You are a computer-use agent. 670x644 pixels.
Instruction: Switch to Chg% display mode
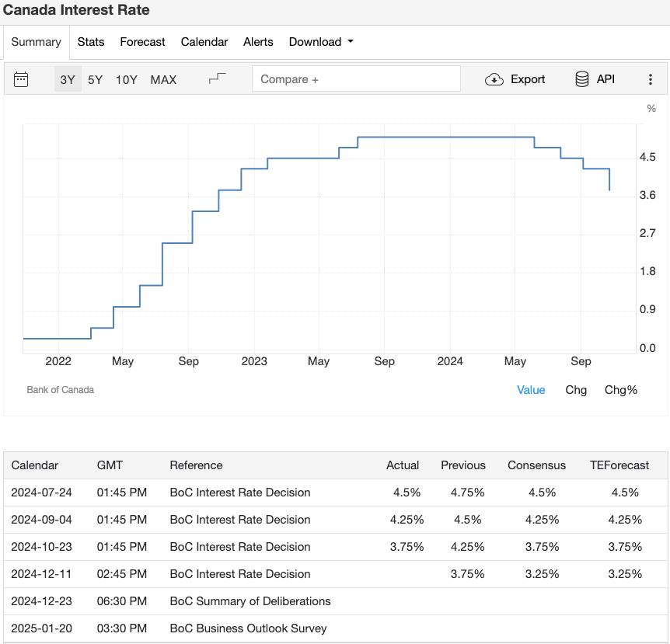620,389
